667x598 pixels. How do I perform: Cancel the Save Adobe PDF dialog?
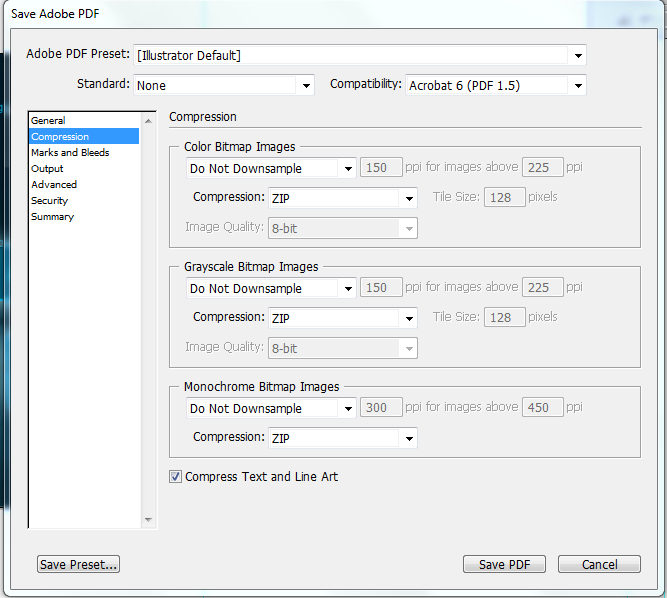(599, 564)
